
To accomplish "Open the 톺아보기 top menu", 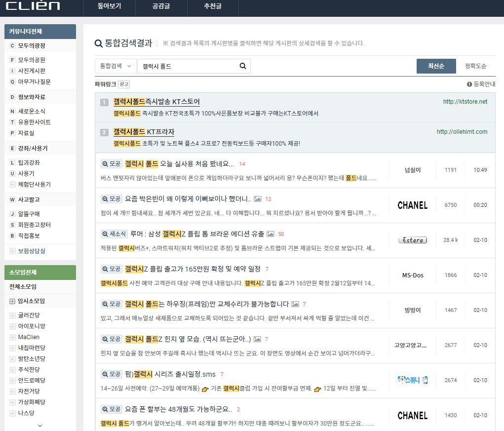I will pyautogui.click(x=109, y=6).
